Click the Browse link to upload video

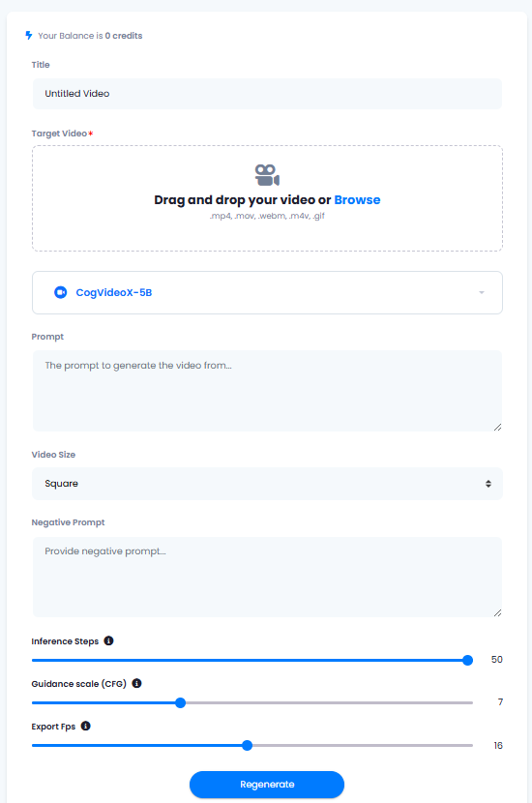(x=357, y=199)
